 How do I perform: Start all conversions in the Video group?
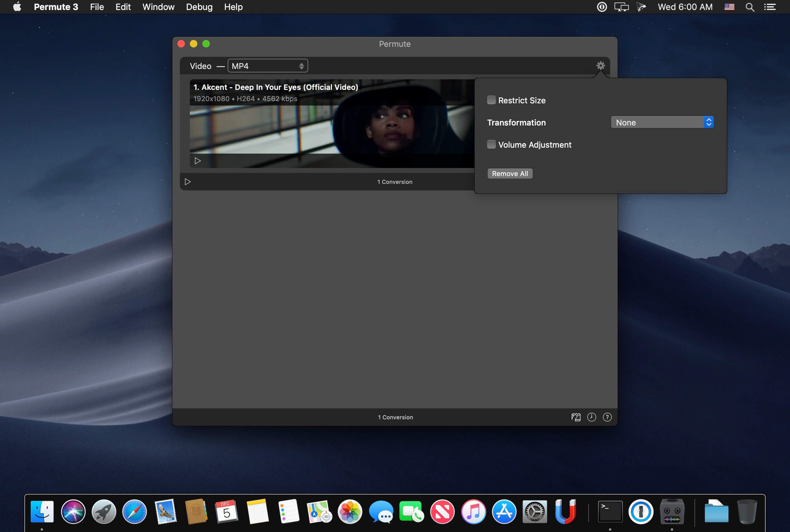coord(188,182)
